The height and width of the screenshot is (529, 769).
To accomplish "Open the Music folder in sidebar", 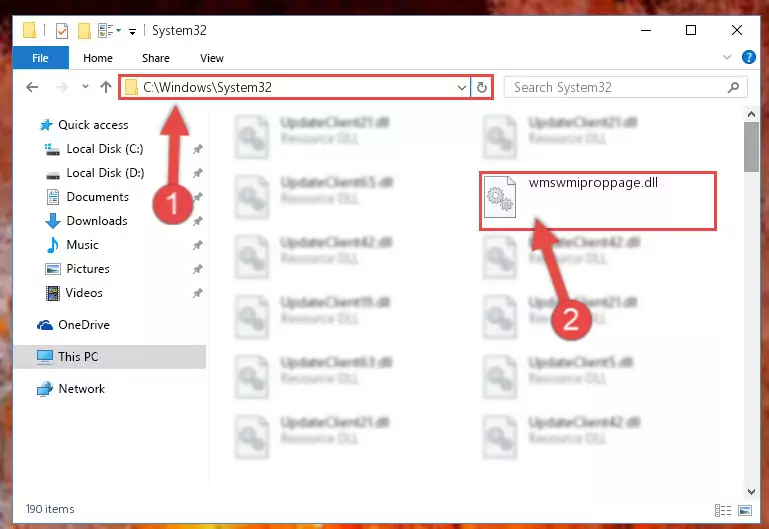I will [82, 245].
